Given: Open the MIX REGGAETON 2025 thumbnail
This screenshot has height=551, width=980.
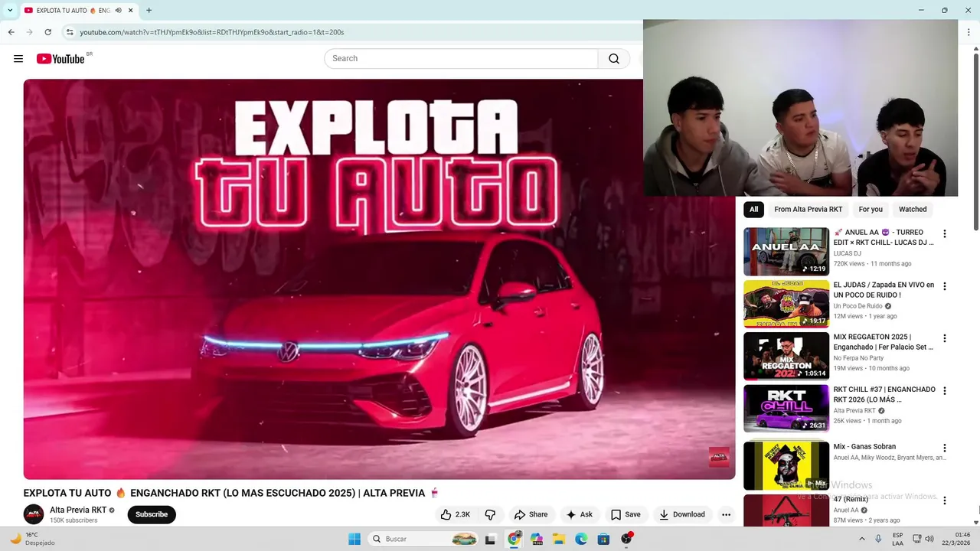Looking at the screenshot, I should coord(786,356).
